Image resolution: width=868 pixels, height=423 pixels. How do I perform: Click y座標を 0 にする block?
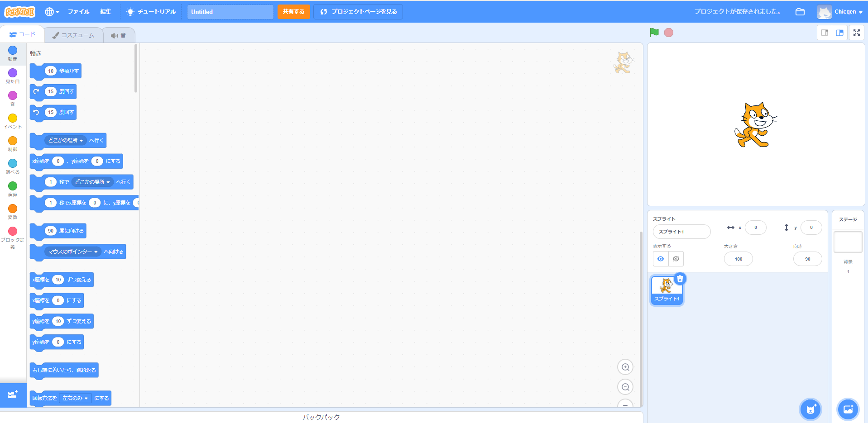(x=57, y=342)
